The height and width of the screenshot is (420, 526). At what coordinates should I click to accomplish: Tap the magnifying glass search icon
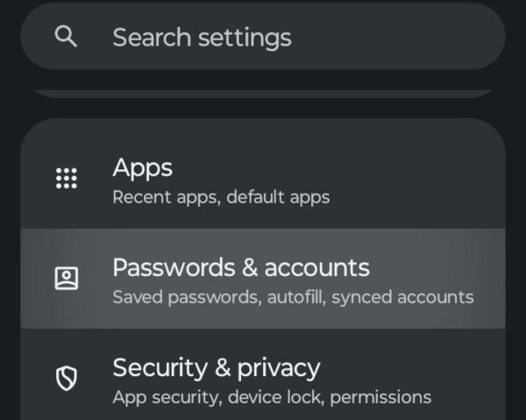(x=66, y=37)
